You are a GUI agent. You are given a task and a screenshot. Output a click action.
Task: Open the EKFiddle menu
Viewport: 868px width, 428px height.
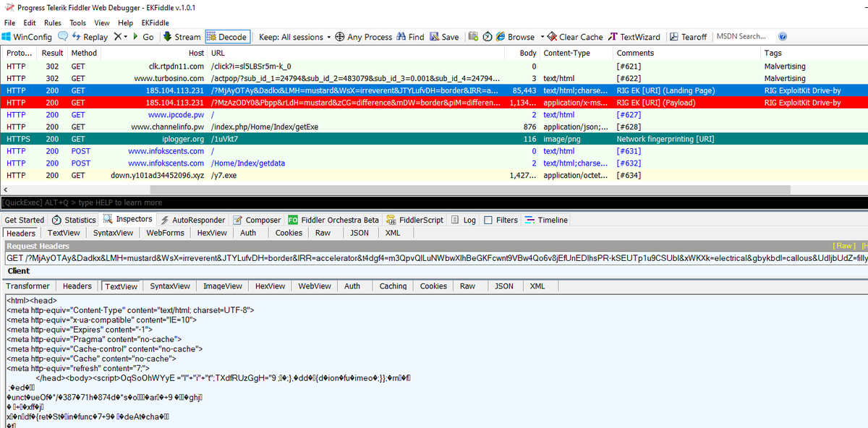click(x=155, y=23)
